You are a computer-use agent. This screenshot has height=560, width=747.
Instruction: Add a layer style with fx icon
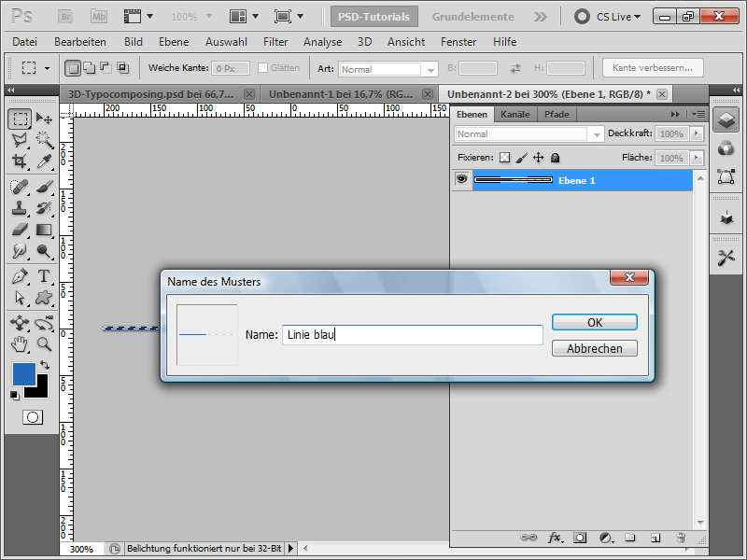(554, 539)
